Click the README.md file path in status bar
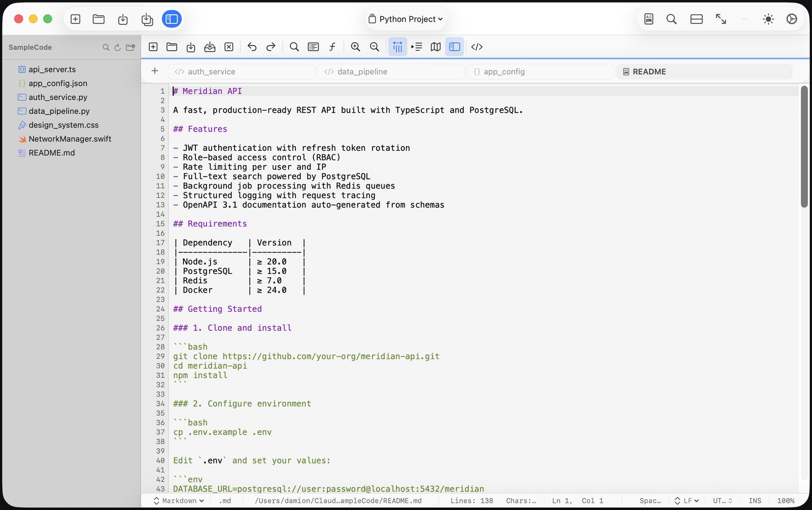 (x=338, y=501)
